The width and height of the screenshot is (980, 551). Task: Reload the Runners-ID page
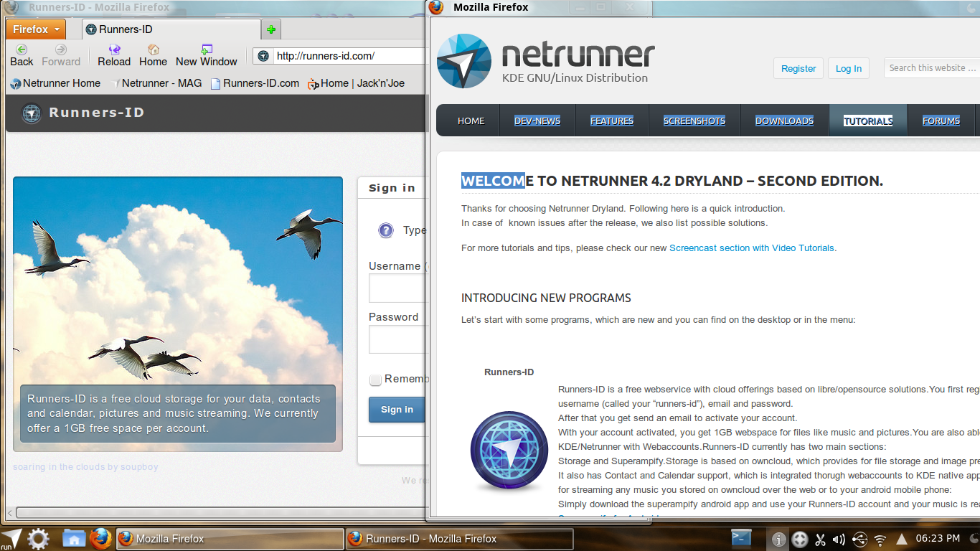coord(114,55)
